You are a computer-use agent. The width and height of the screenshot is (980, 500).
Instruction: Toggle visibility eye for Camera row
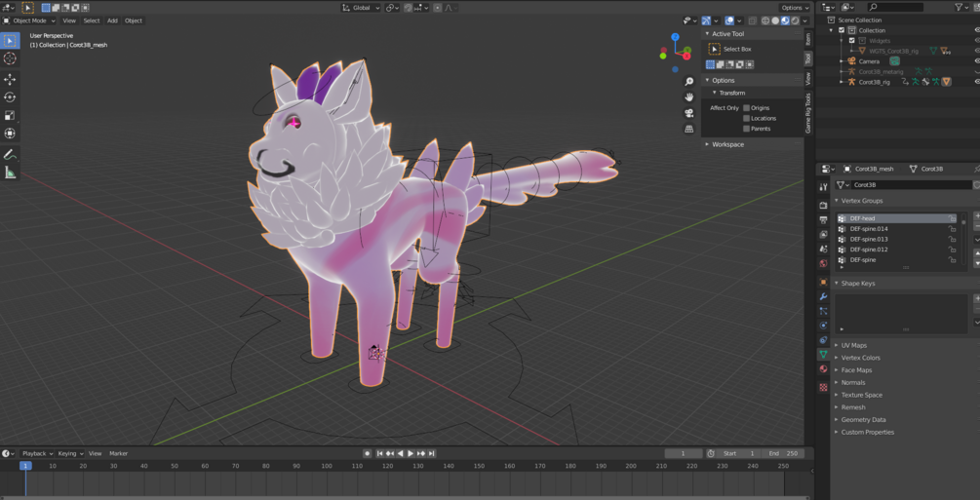[977, 61]
